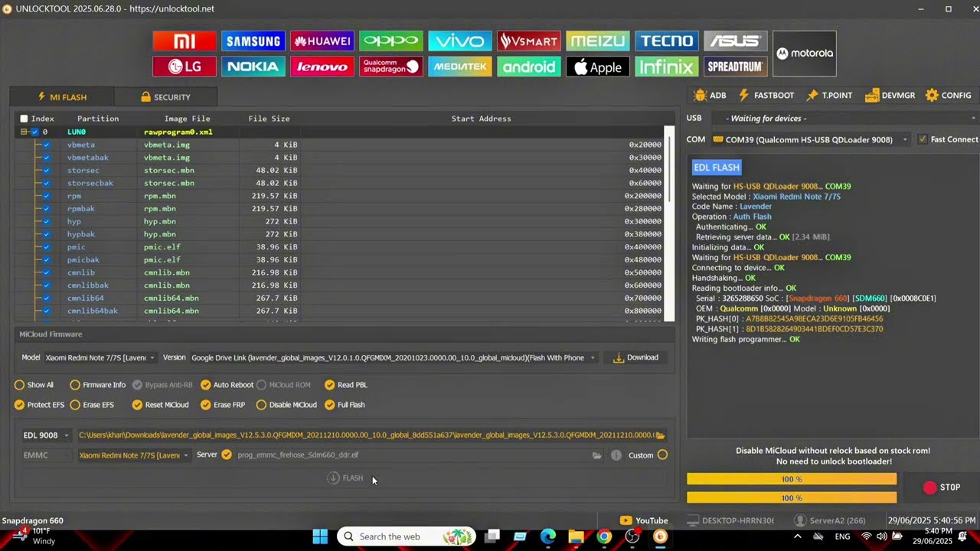Turn off the Read PBL option
Viewport: 980px width, 551px height.
click(330, 385)
